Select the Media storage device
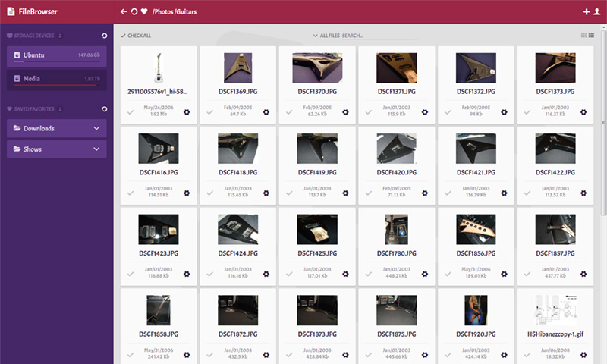 click(x=57, y=79)
